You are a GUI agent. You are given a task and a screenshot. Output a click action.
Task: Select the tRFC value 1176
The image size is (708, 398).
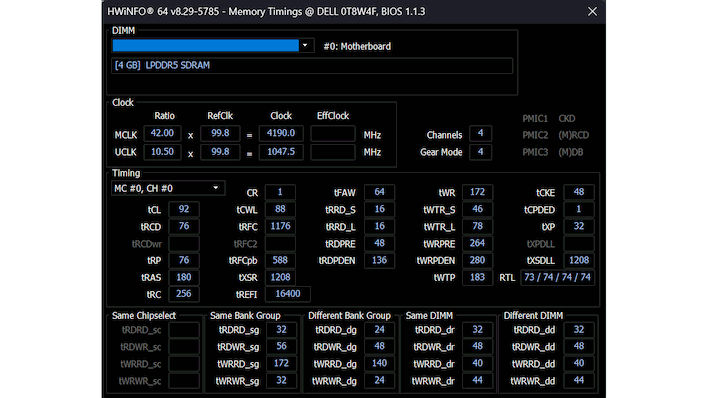(x=280, y=226)
